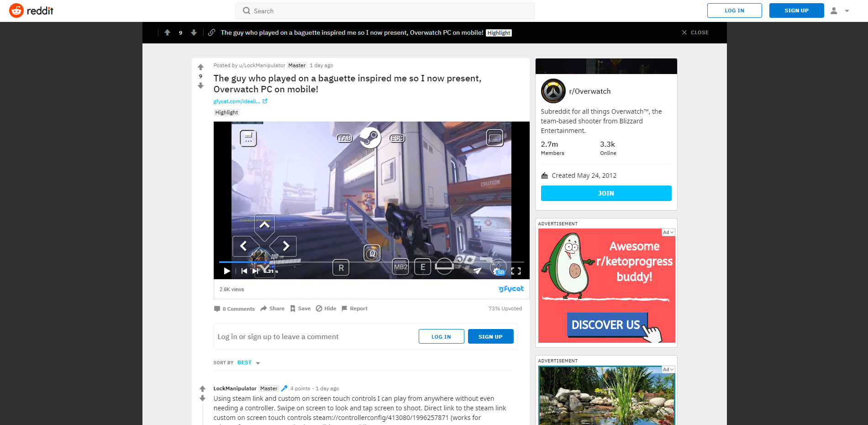
Task: Click Highlight flair in the black bar
Action: point(499,33)
